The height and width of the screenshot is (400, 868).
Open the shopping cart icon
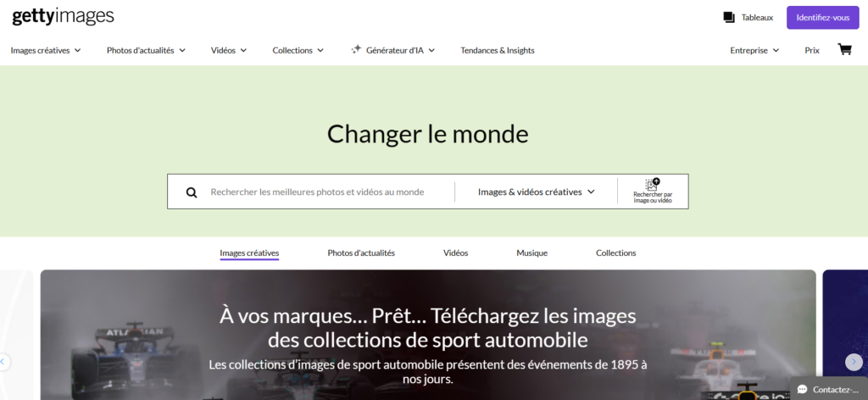point(845,50)
